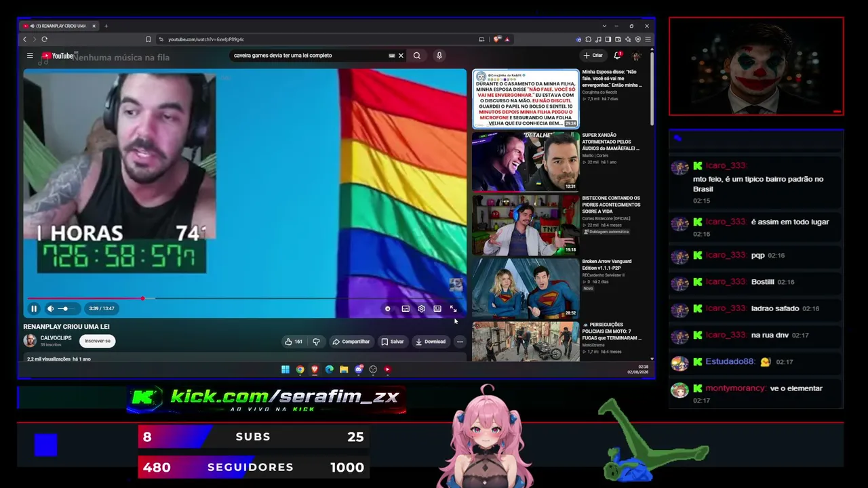Bookmark this page in the browser

pos(149,39)
